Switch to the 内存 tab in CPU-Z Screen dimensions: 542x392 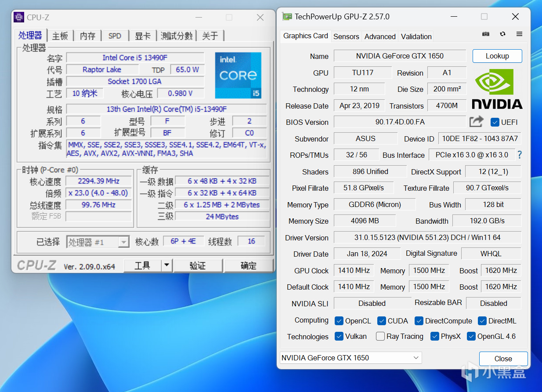[x=87, y=36]
